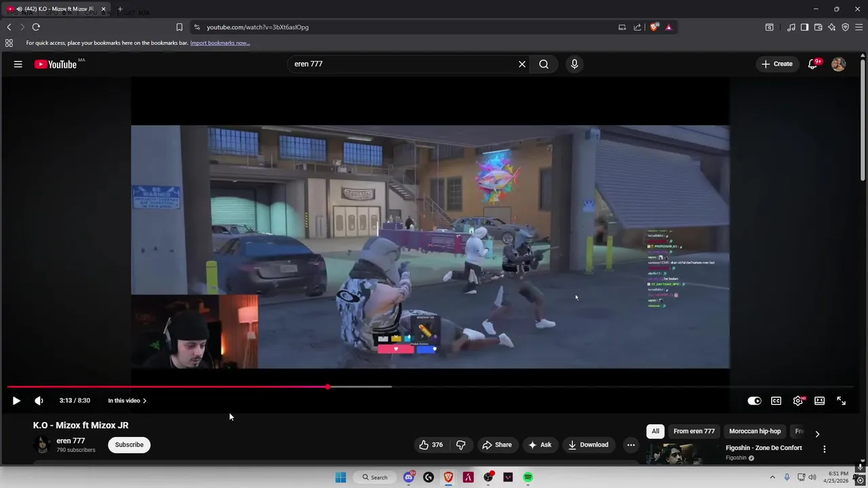The height and width of the screenshot is (488, 868).
Task: Open the Brave Wallet icon
Action: tap(818, 27)
